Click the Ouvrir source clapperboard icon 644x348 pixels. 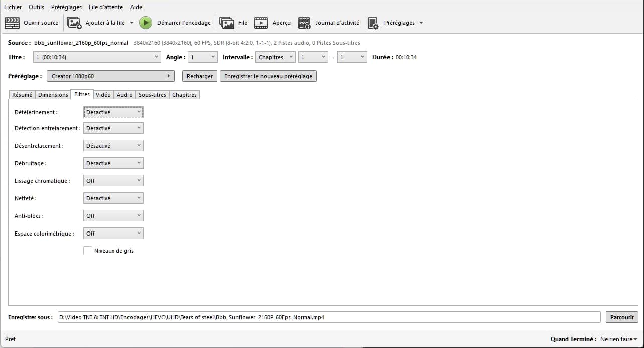click(x=12, y=23)
